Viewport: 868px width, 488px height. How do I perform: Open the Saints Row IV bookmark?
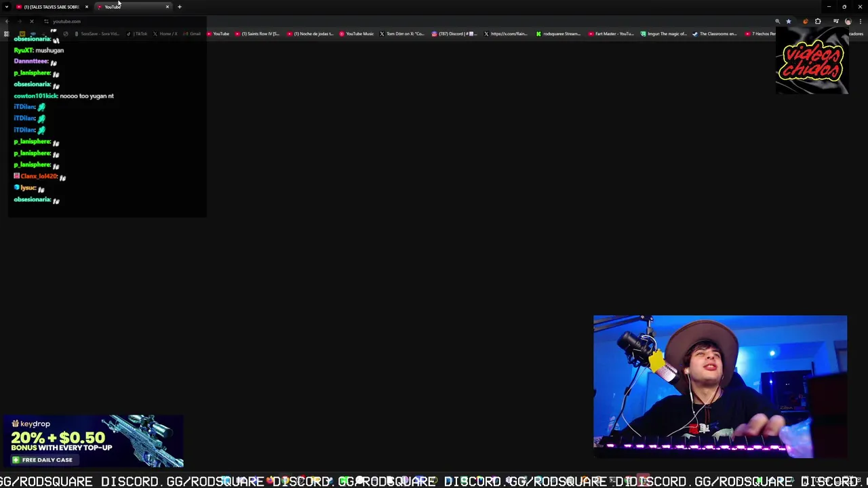257,34
